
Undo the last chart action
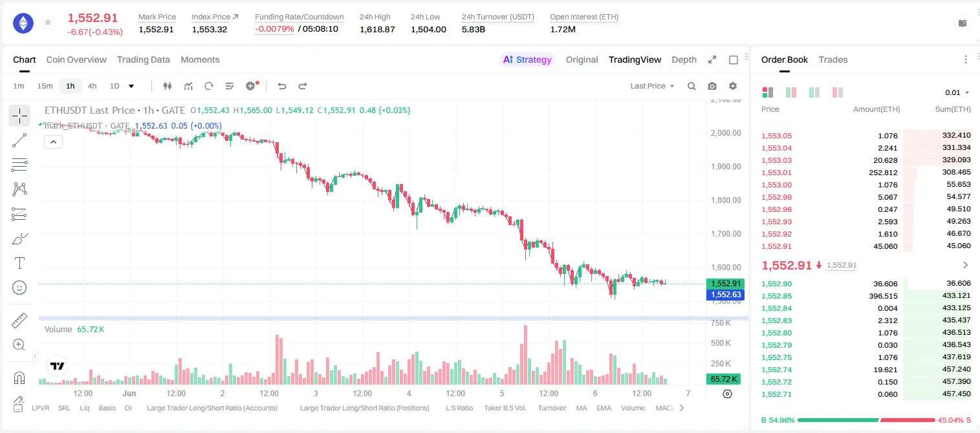tap(281, 86)
